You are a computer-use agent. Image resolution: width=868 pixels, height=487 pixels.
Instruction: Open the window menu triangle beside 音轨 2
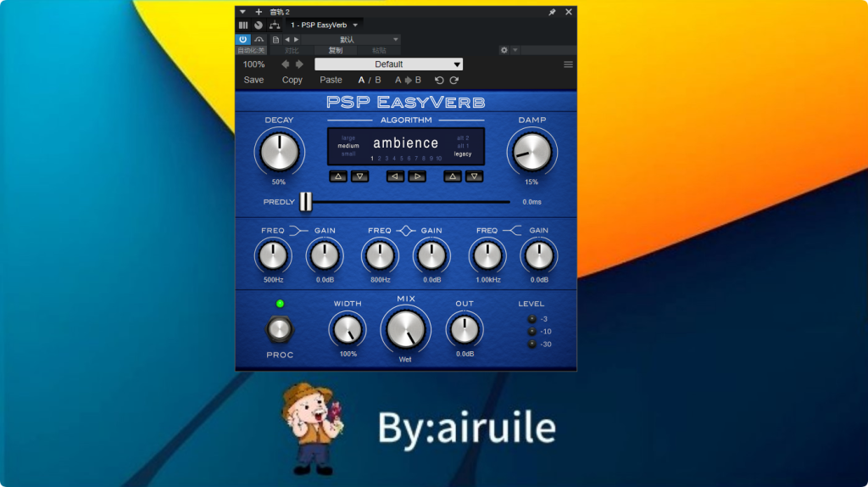pyautogui.click(x=242, y=12)
